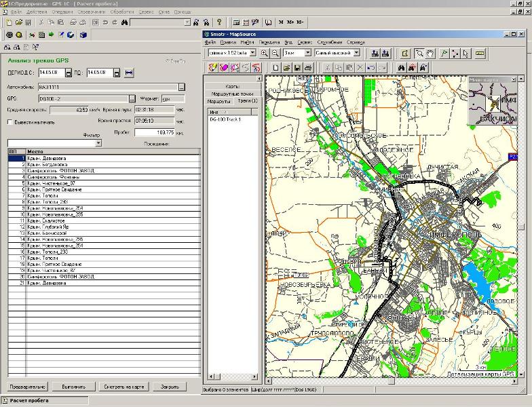This screenshot has height=407, width=532.
Task: Click the map vertical scrollbar thumb
Action: tap(521, 227)
